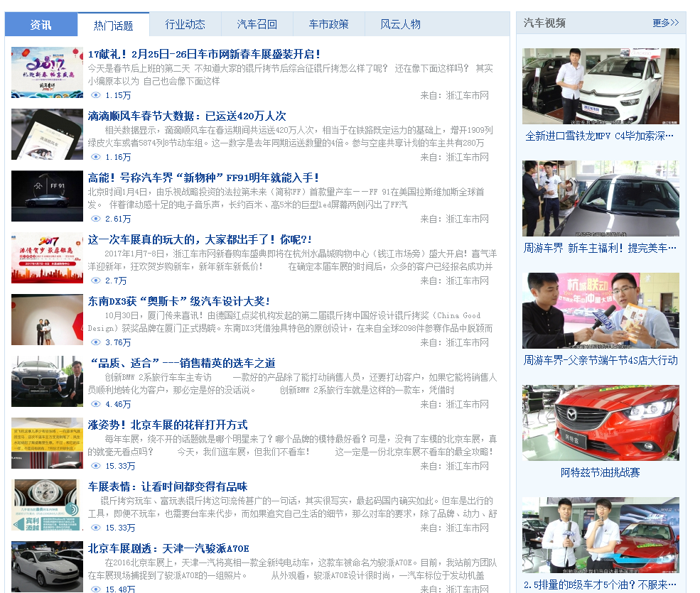Select the 汽车召回 tab
700x593 pixels.
[257, 25]
